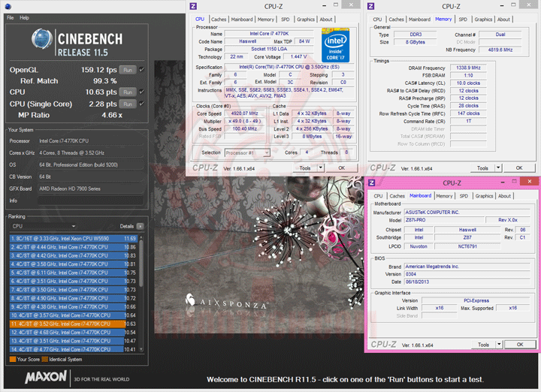The width and height of the screenshot is (541, 392).
Task: Open Tools dropdown arrow in Memory tab window
Action: pos(498,168)
